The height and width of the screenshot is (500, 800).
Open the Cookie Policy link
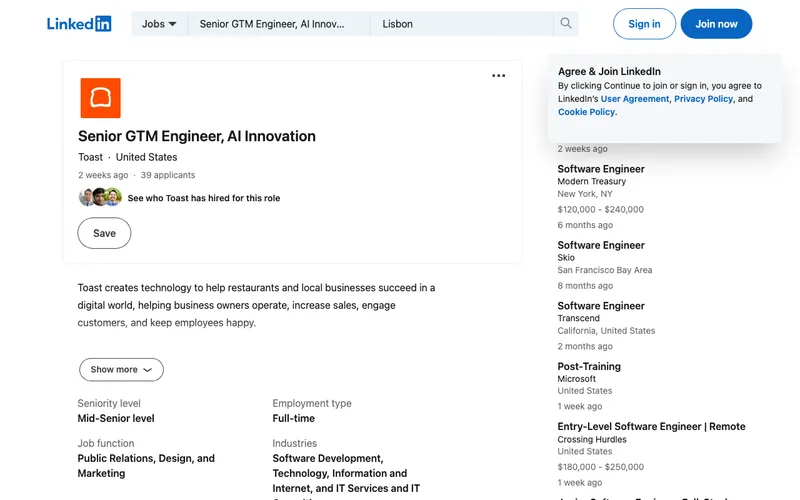(x=586, y=112)
